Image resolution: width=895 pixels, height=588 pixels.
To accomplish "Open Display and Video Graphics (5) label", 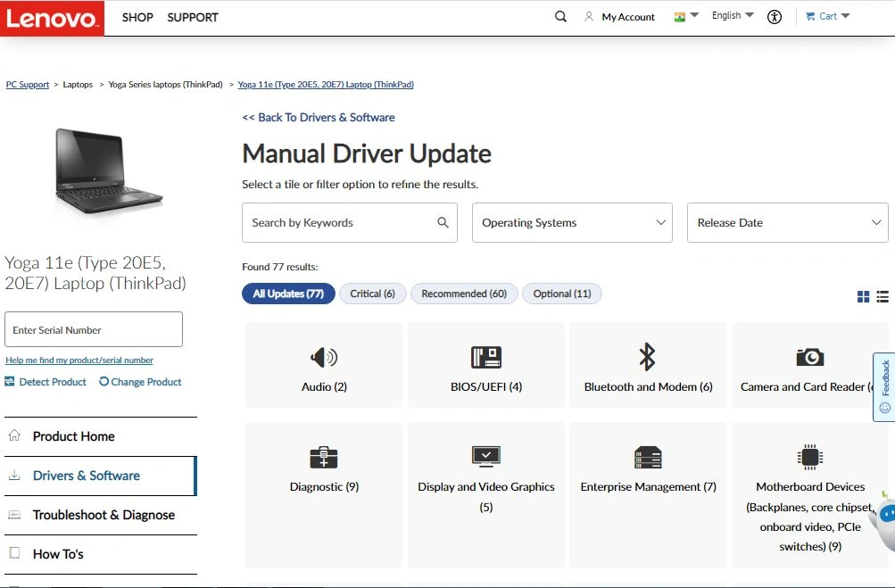I will (486, 497).
